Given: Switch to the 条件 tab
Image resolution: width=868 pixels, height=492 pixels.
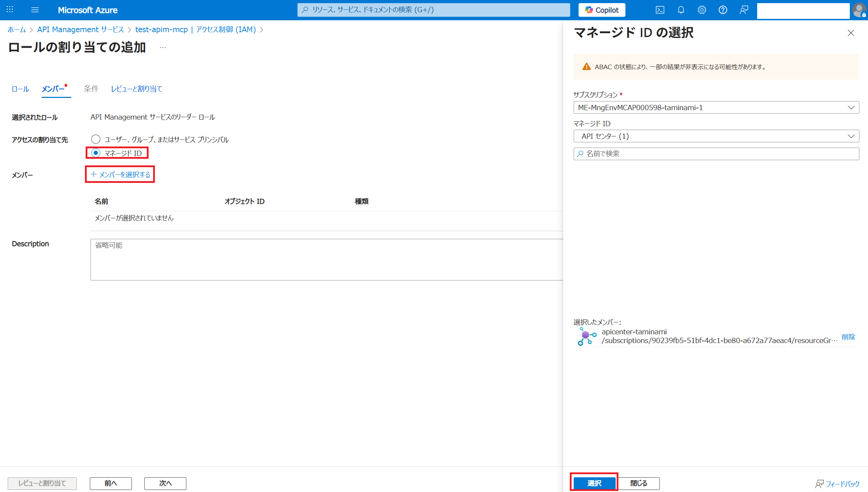Looking at the screenshot, I should 91,89.
